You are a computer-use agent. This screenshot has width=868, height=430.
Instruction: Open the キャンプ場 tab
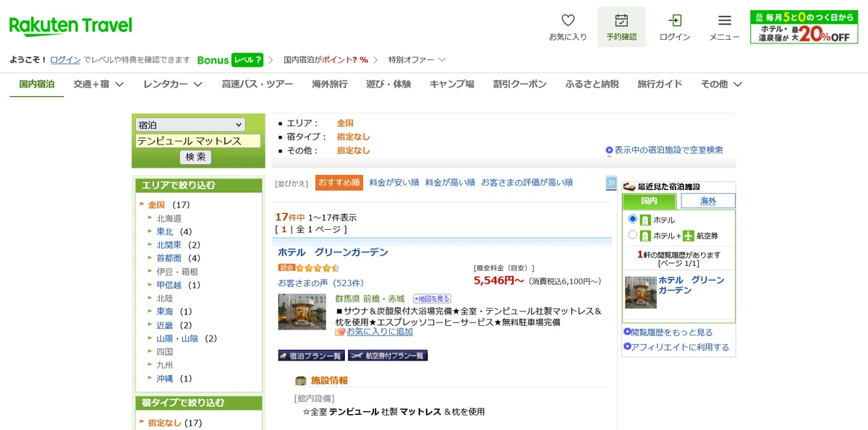452,84
